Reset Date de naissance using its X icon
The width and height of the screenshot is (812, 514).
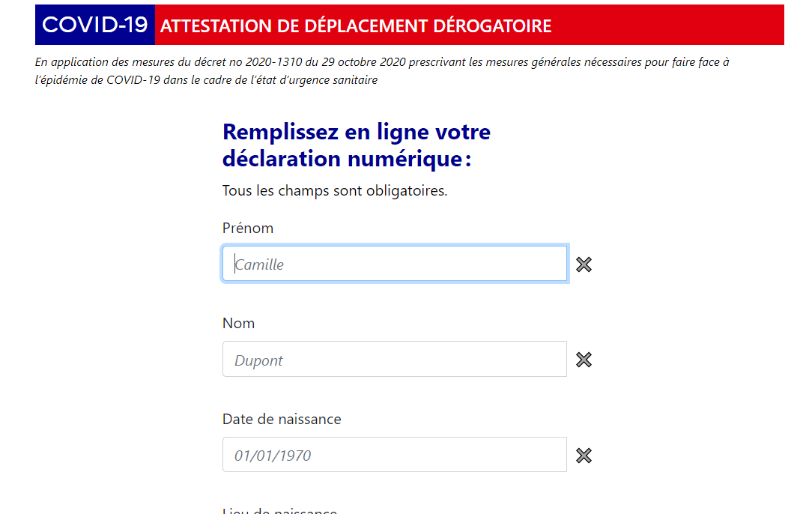584,456
